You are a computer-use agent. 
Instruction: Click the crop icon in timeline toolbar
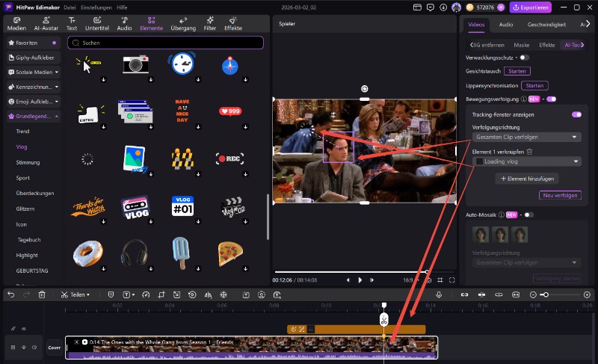(161, 294)
